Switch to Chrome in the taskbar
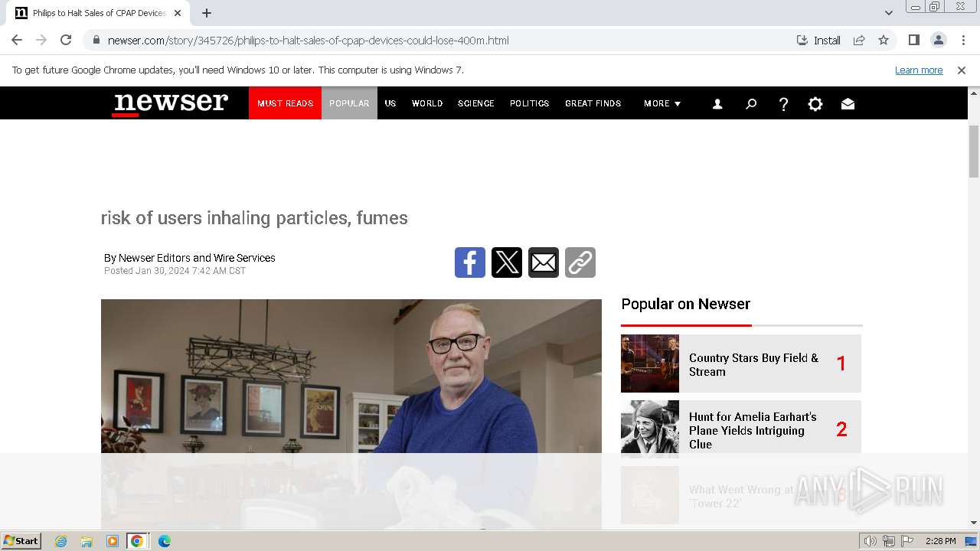The width and height of the screenshot is (980, 551). click(x=137, y=541)
